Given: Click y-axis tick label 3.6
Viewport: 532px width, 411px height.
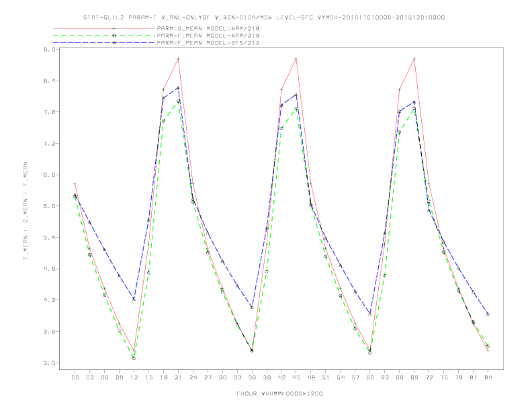Looking at the screenshot, I should click(x=49, y=332).
